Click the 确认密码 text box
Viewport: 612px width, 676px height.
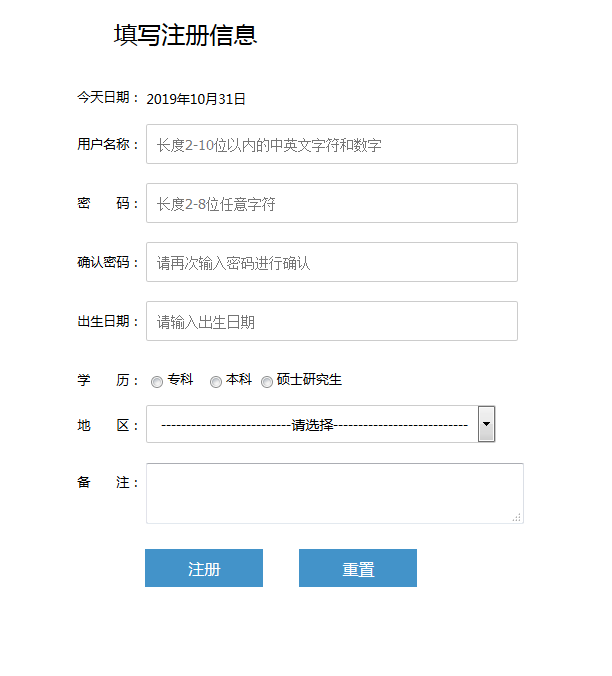[x=331, y=262]
